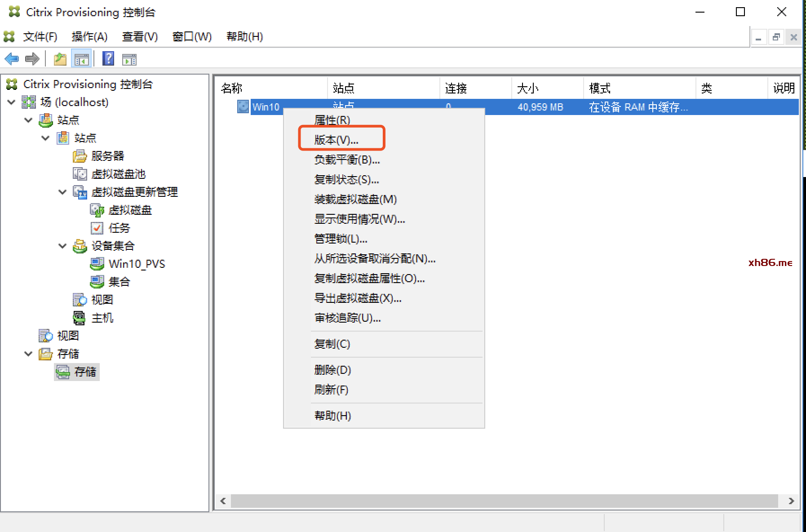Screen dimensions: 806x532
Task: Click the show/hide console tree toolbar icon
Action: coord(81,59)
